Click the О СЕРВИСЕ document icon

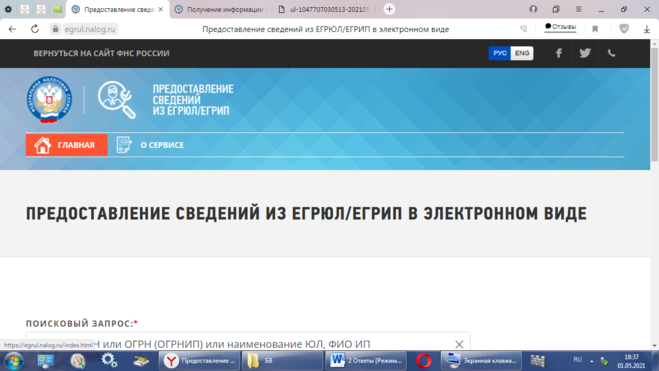tap(124, 145)
